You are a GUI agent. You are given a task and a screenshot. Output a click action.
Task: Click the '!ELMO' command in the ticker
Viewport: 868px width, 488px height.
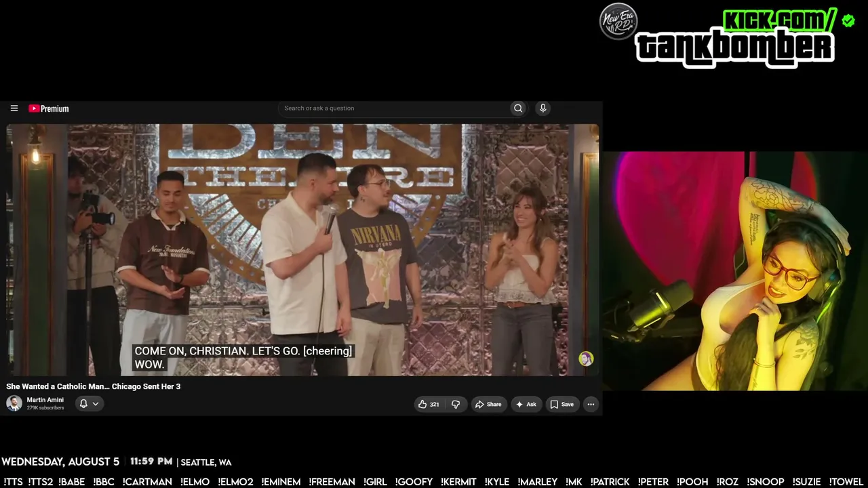tap(195, 482)
